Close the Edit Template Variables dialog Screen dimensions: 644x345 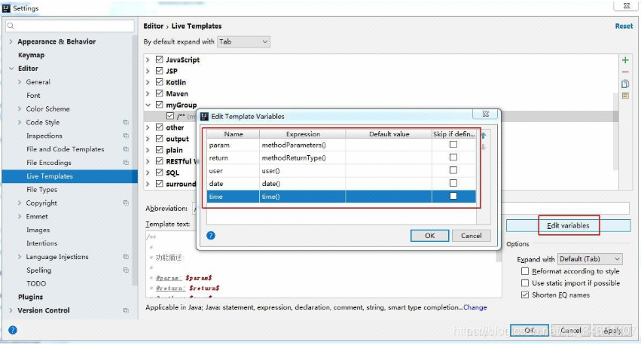486,114
